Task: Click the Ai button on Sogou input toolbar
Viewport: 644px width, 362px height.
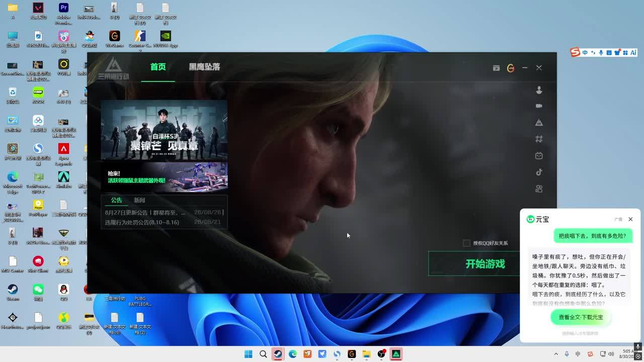Action: (633, 52)
